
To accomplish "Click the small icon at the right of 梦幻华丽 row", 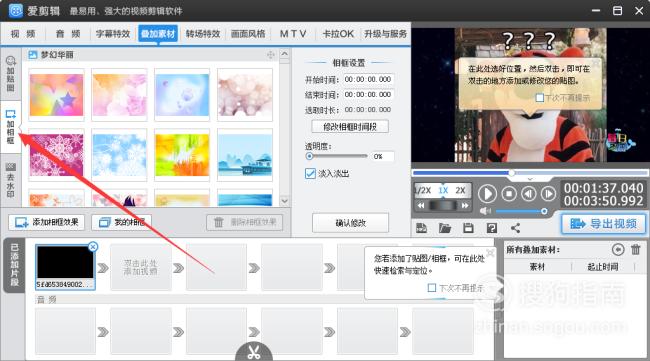I will (271, 55).
